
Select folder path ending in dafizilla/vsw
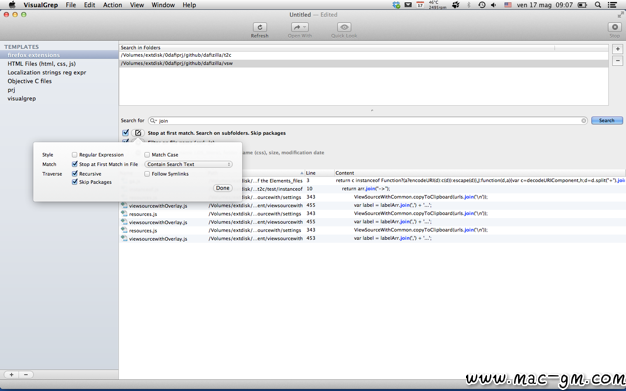click(x=363, y=63)
